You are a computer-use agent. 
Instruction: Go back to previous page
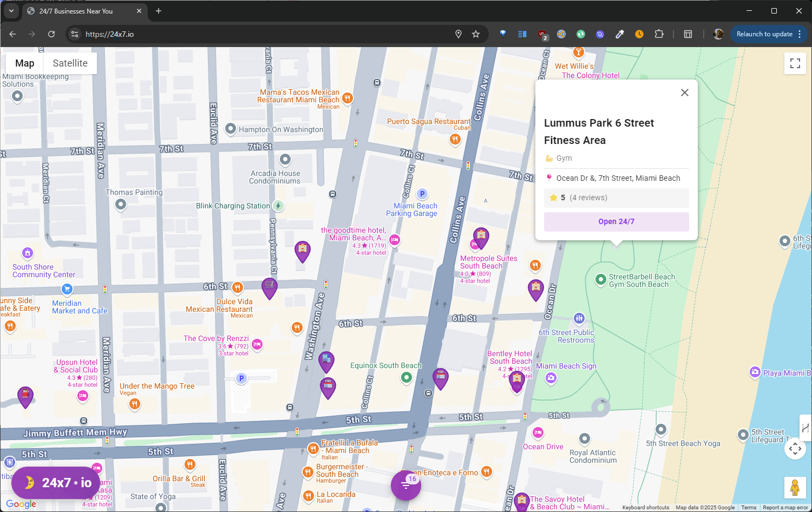click(x=12, y=34)
